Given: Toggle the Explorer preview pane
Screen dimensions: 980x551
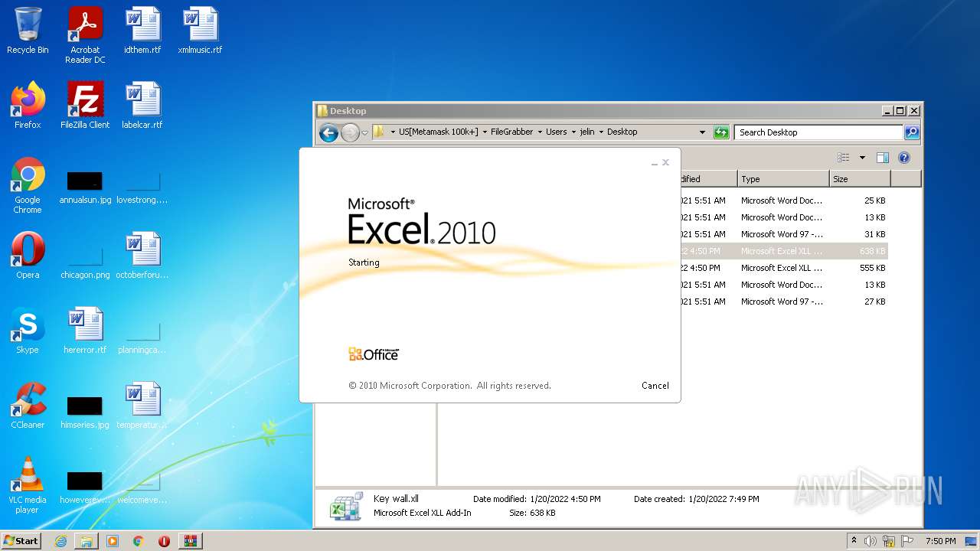Looking at the screenshot, I should tap(883, 158).
